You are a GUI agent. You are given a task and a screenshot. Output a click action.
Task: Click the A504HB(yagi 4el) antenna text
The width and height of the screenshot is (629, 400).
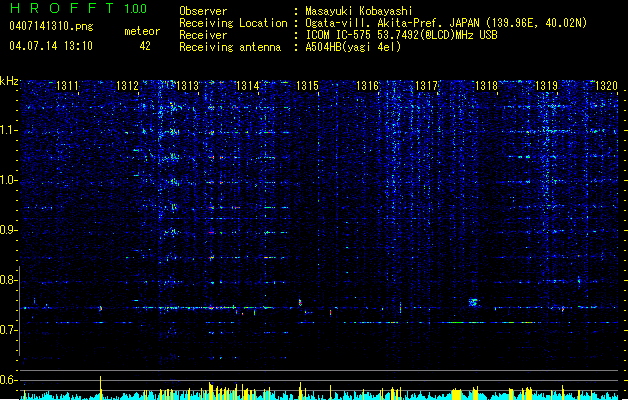pos(353,47)
